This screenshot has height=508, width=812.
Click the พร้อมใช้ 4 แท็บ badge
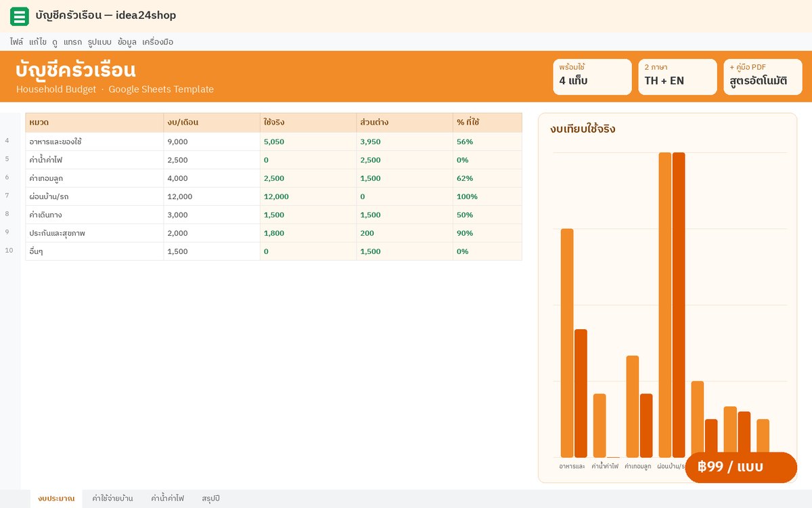click(592, 77)
